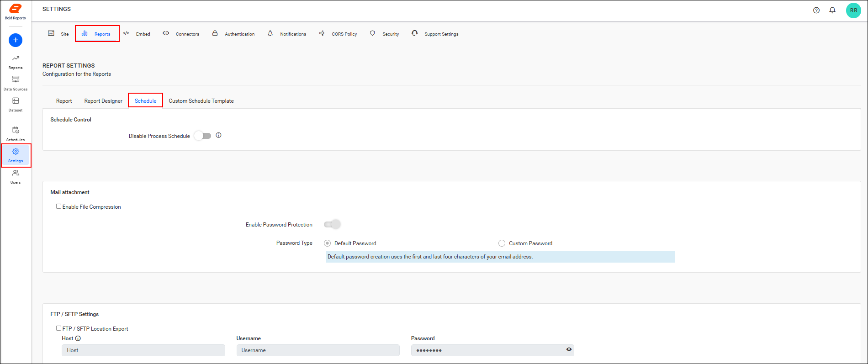Image resolution: width=868 pixels, height=364 pixels.
Task: Click the info icon beside Disable Process Schedule
Action: point(218,135)
